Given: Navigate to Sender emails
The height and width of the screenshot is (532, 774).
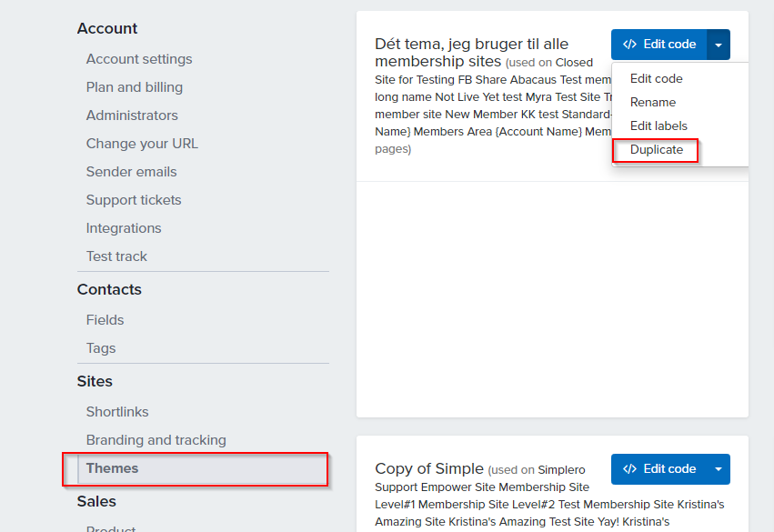Looking at the screenshot, I should [131, 172].
